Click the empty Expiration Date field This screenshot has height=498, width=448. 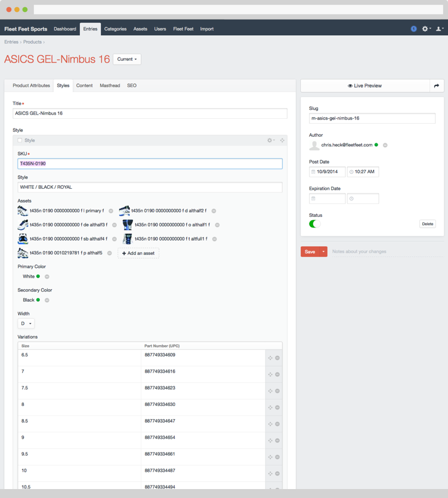327,199
